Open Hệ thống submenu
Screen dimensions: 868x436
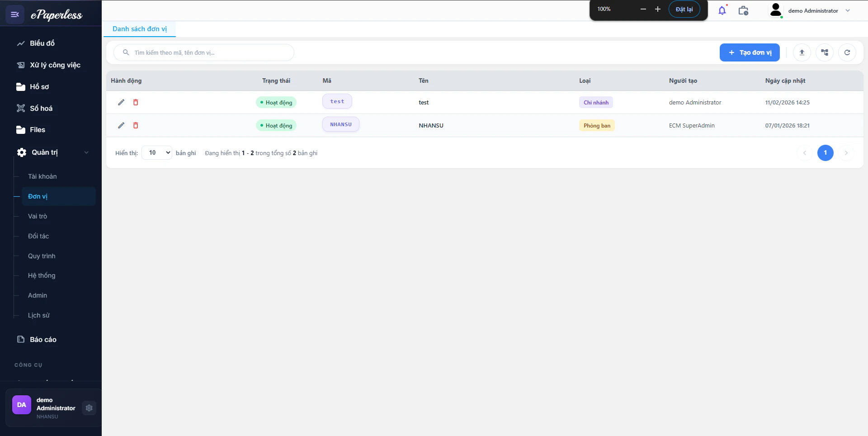coord(42,275)
